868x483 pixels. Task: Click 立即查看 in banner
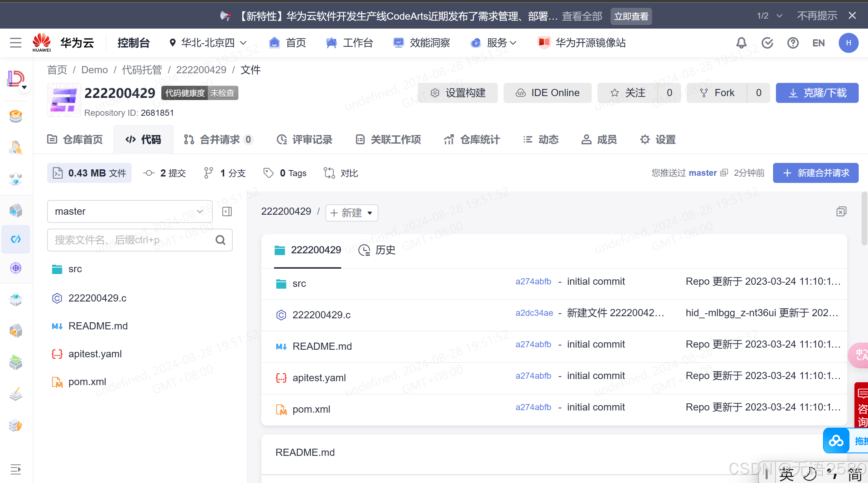[631, 16]
